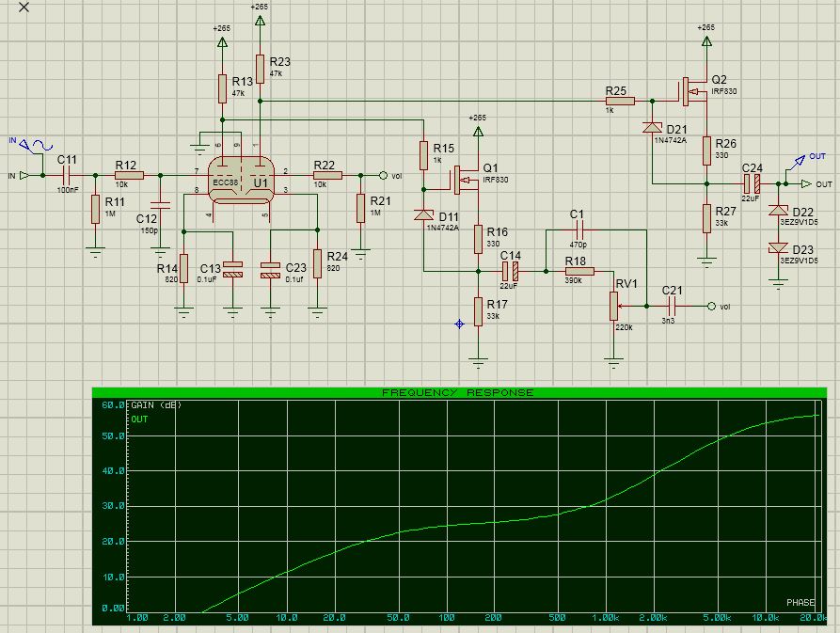Viewport: 840px width, 633px height.
Task: Select resistor R18 390k
Action: point(579,272)
